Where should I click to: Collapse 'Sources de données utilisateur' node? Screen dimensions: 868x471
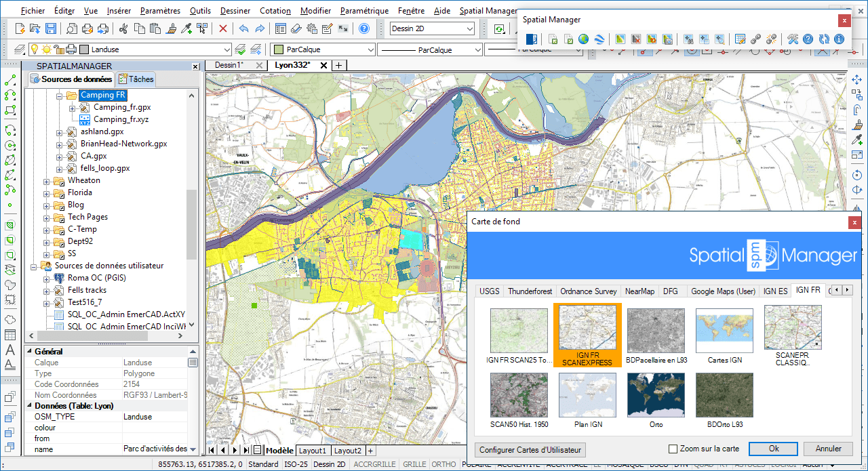click(x=35, y=266)
